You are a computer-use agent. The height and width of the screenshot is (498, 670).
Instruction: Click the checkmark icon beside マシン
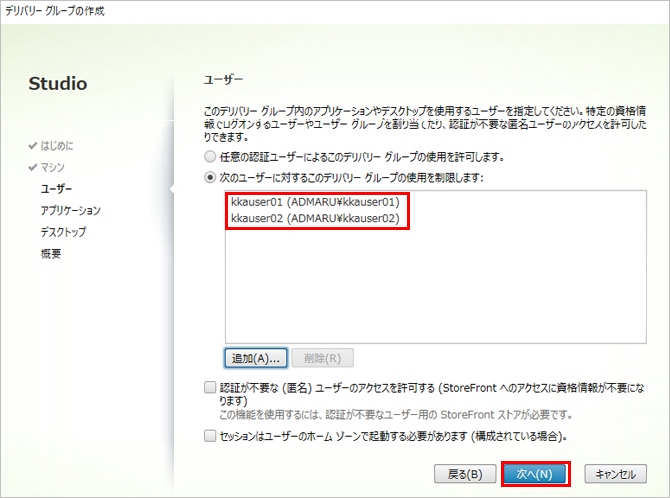click(x=33, y=167)
